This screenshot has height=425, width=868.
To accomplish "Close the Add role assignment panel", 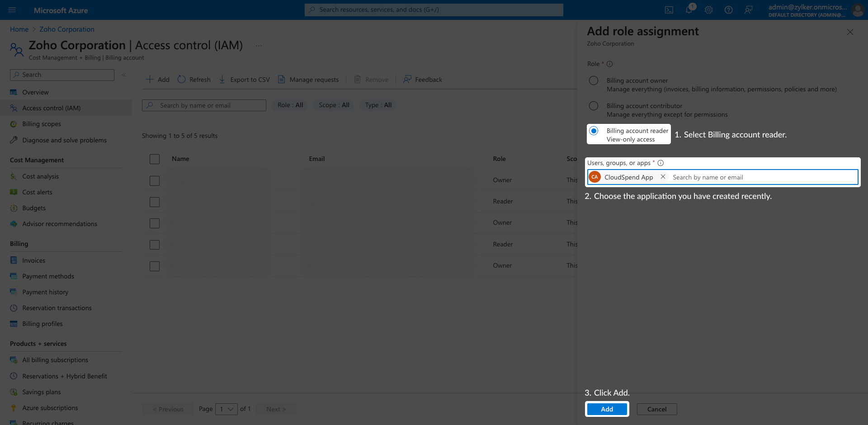I will 850,32.
